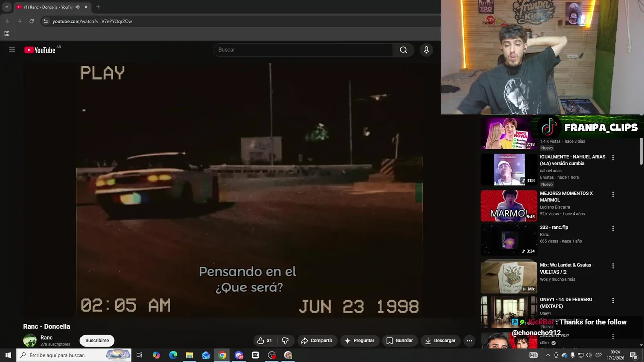644x362 pixels.
Task: Click the 'Luciano Biscarra' channel name
Action: 555,207
